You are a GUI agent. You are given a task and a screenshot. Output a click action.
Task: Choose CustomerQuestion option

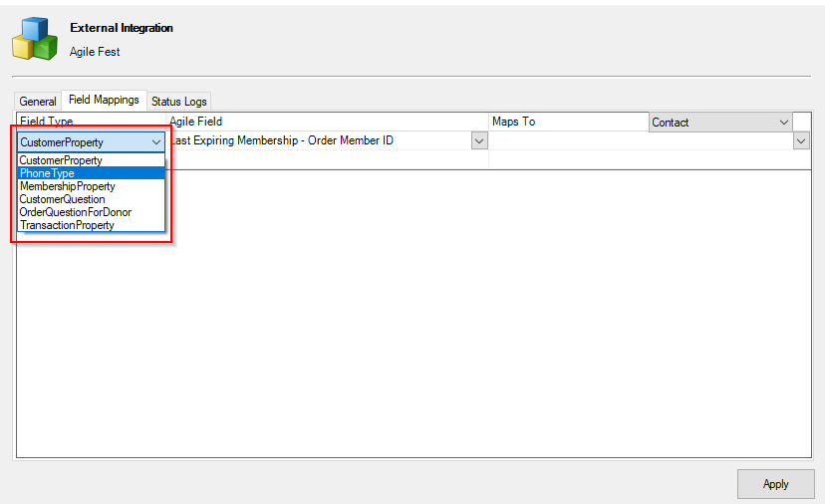click(91, 199)
